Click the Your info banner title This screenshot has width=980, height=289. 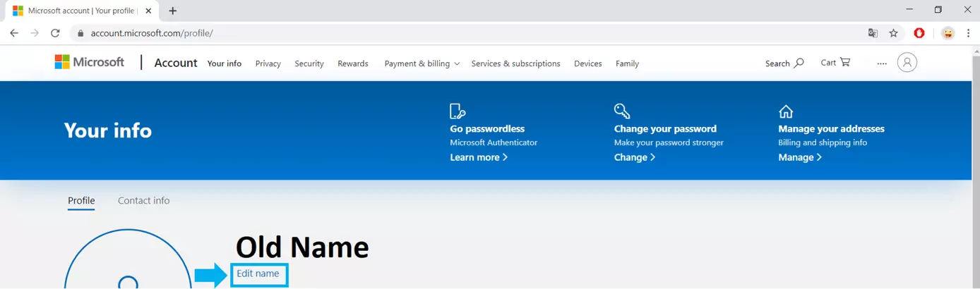(x=108, y=130)
